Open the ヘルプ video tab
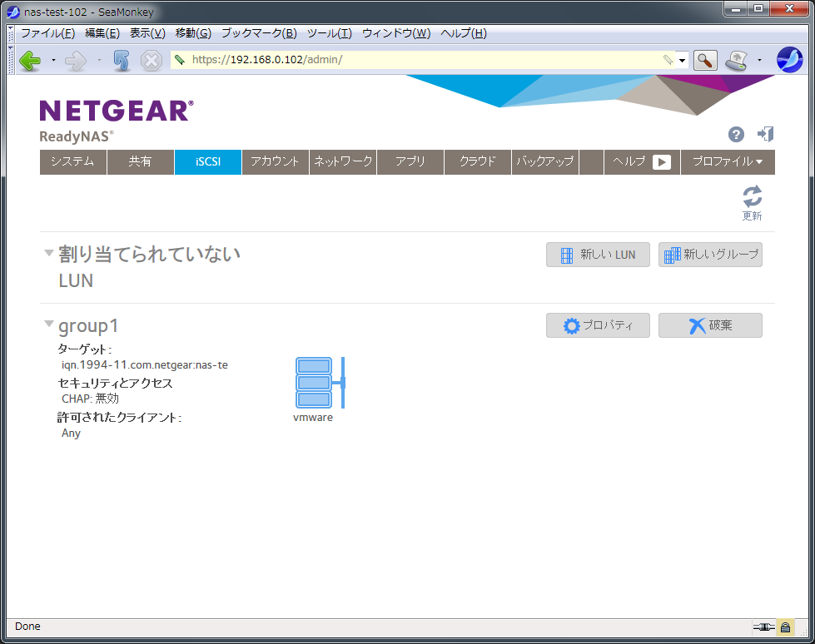Image resolution: width=815 pixels, height=644 pixels. click(x=643, y=162)
